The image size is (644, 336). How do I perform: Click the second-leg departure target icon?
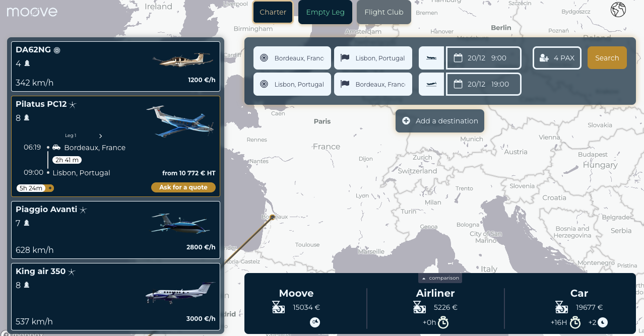coord(264,84)
